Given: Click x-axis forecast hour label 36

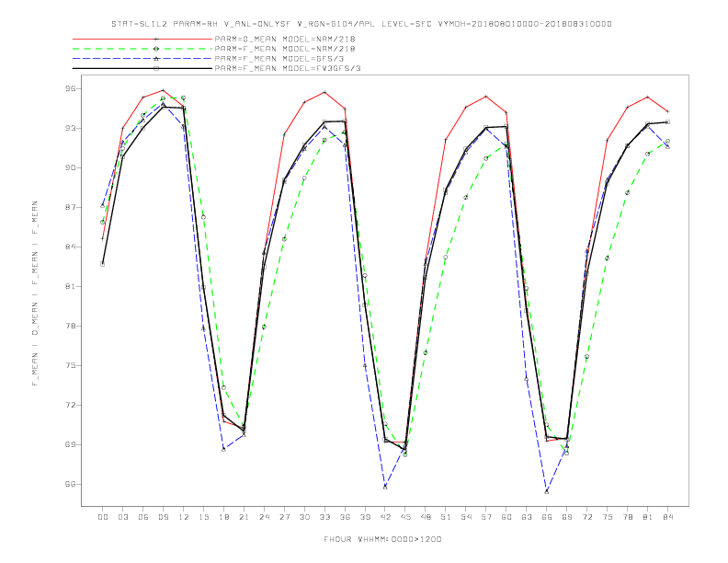Looking at the screenshot, I should pos(345,517).
